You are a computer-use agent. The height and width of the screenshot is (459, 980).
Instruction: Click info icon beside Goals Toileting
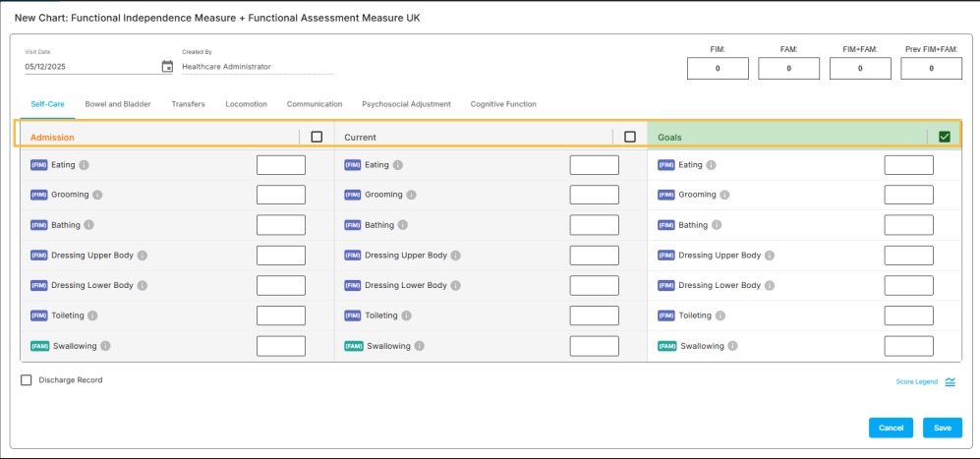pos(721,316)
